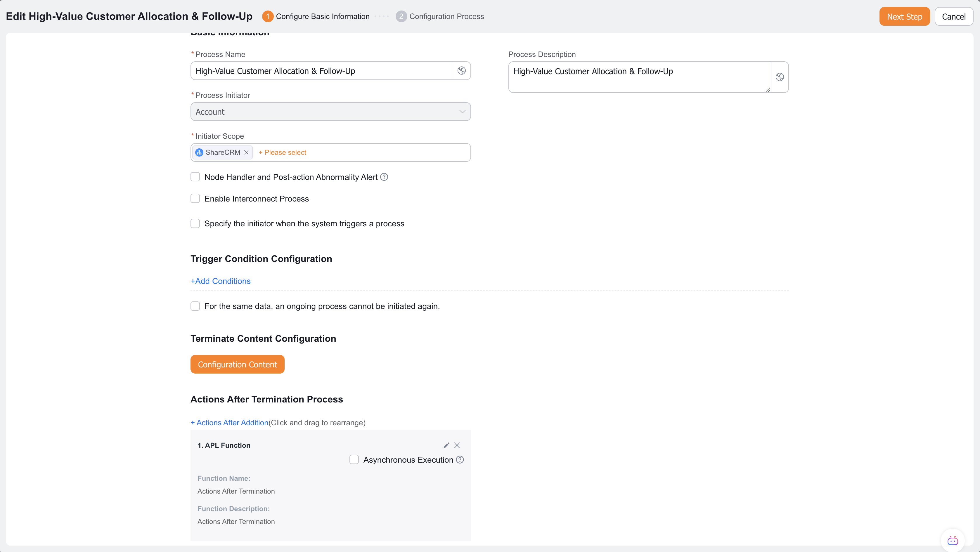Check the ongoing process cannot be initiated again option

click(195, 306)
